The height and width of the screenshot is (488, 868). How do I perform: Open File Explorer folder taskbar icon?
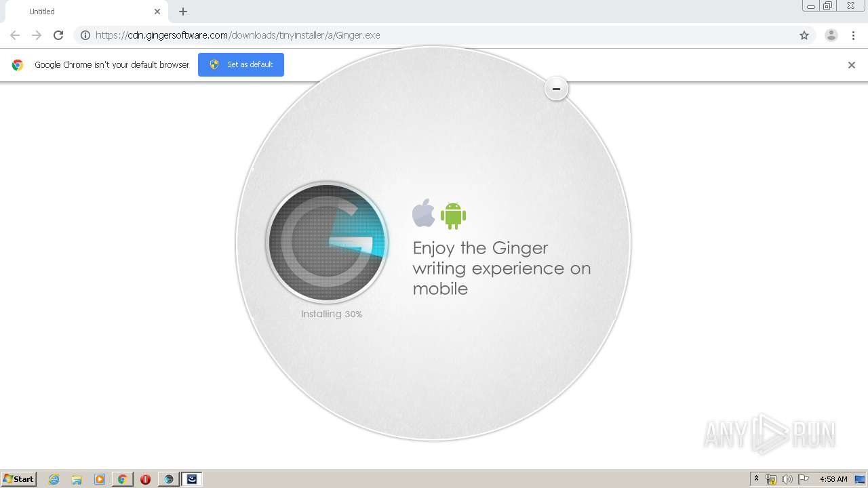pos(77,479)
